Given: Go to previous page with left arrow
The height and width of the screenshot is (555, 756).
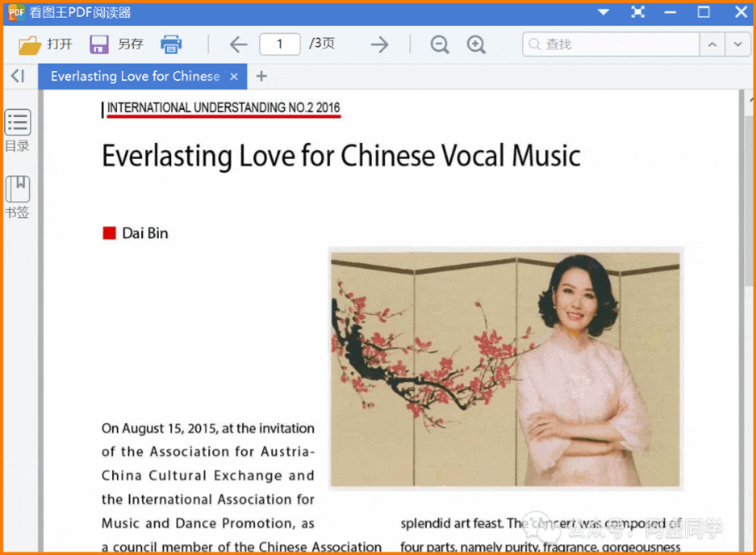Looking at the screenshot, I should [x=238, y=44].
